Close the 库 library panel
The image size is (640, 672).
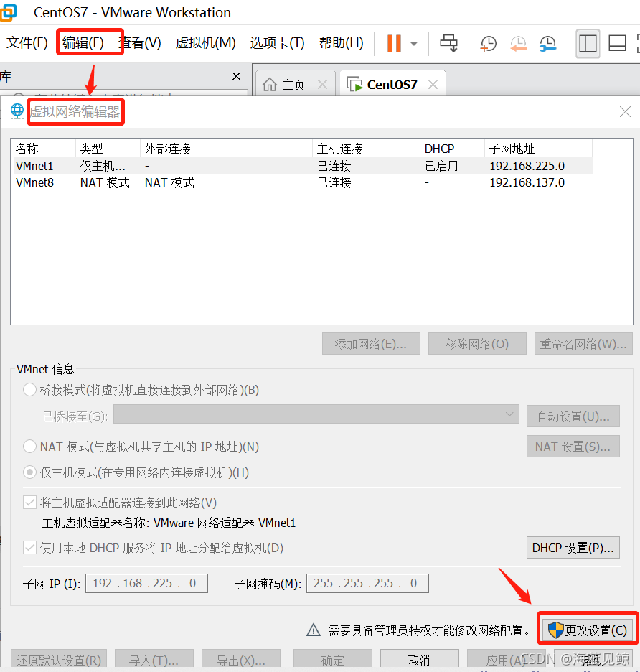pos(236,76)
